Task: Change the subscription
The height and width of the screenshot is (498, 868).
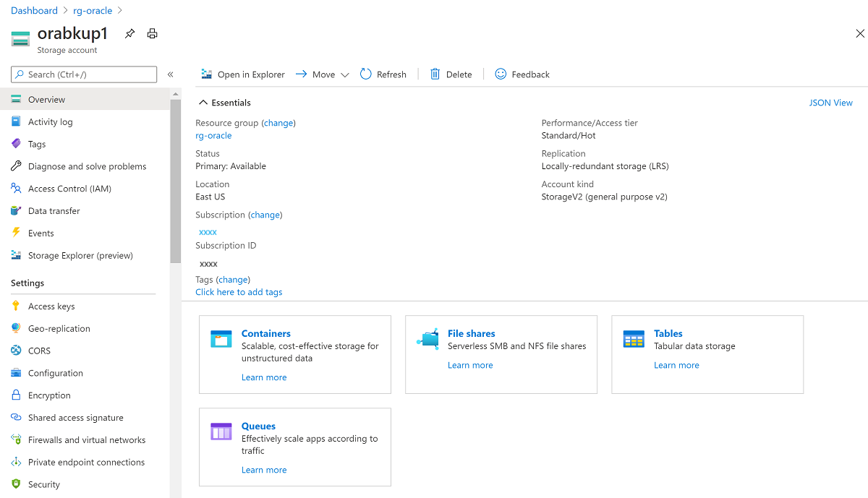Action: point(265,215)
